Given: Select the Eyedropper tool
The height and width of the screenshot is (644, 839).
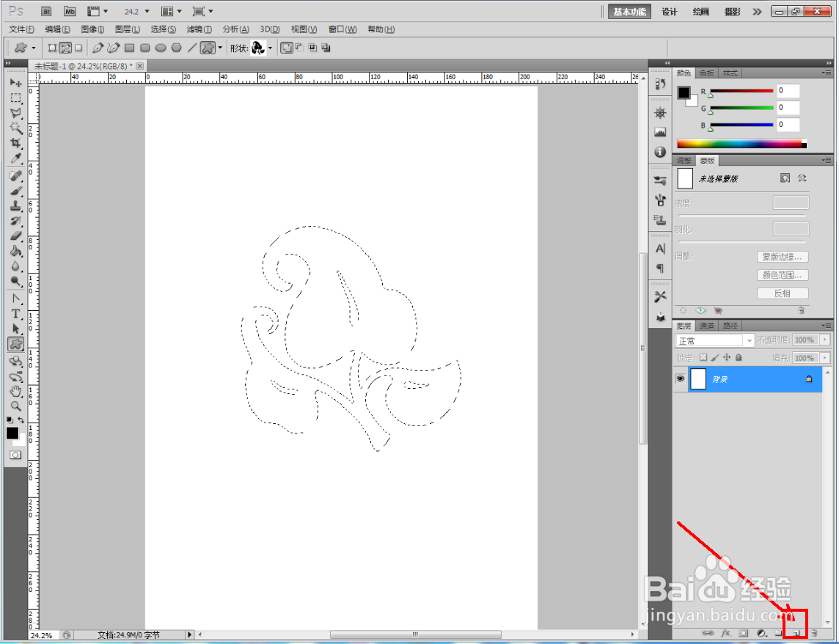Looking at the screenshot, I should click(x=15, y=158).
